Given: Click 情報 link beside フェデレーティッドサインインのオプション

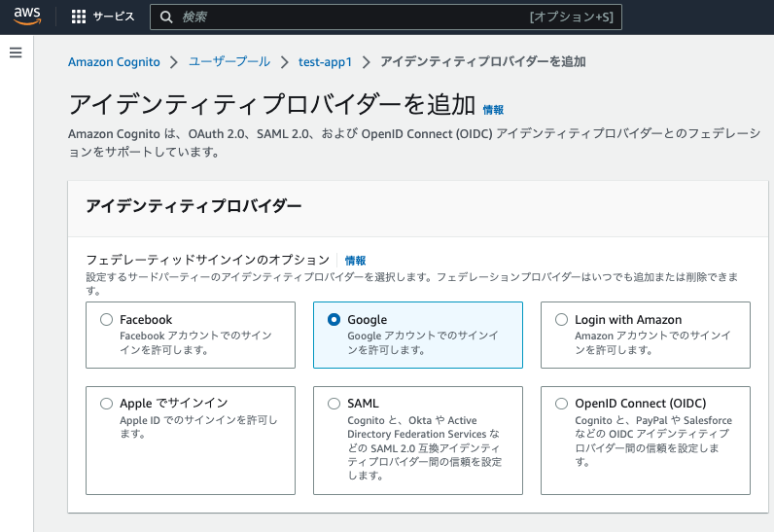Looking at the screenshot, I should tap(356, 261).
